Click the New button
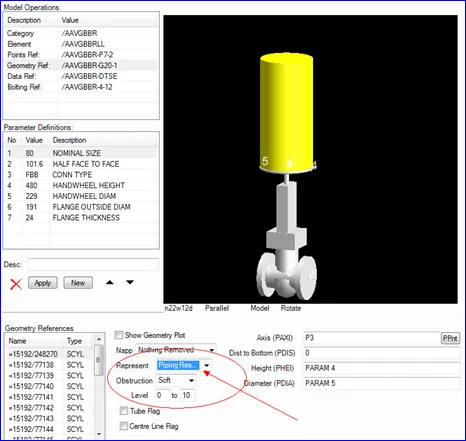Screen dimensions: 466x441 [x=78, y=283]
